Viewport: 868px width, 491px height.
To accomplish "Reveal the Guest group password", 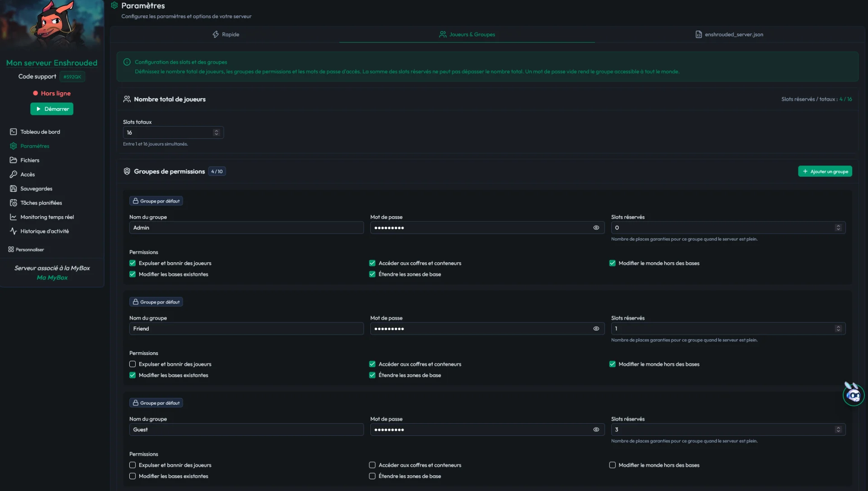I will tap(596, 430).
